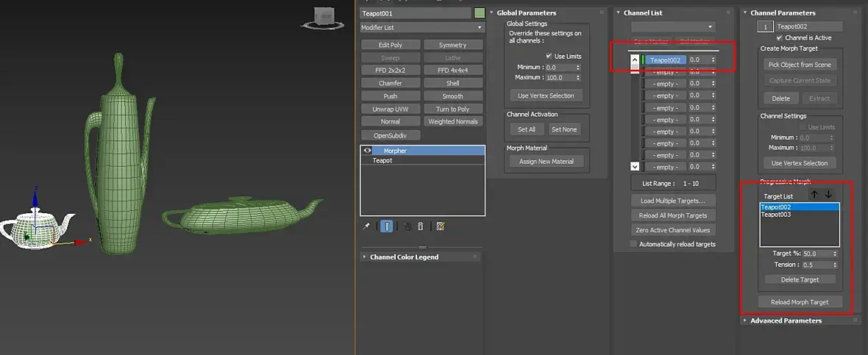
Task: Toggle the Show End Result icon
Action: (387, 226)
